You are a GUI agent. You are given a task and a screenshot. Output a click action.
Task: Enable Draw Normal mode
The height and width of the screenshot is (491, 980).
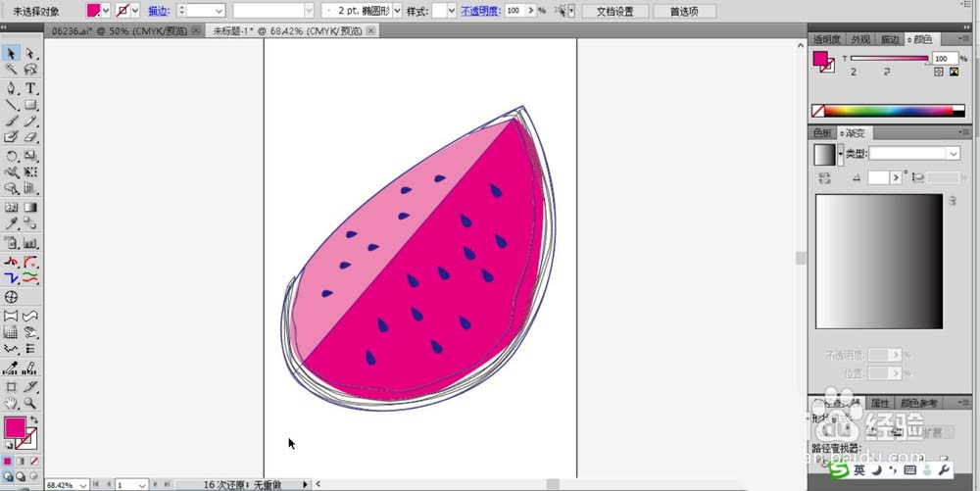click(8, 476)
